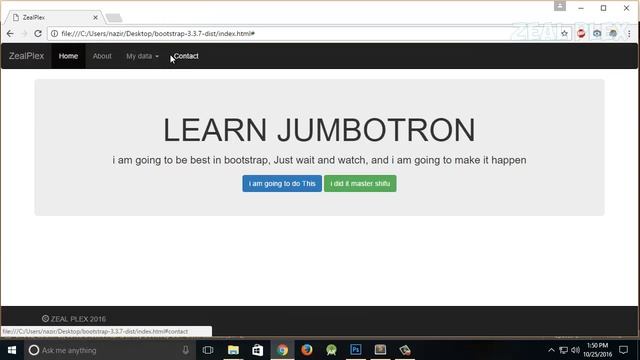Open the green Android Studio taskbar icon

[x=331, y=350]
